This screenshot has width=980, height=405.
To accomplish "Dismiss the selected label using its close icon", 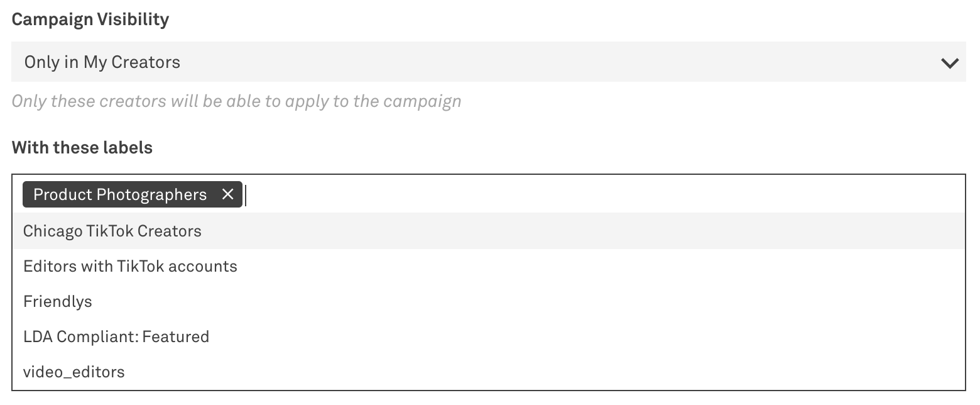I will click(x=229, y=194).
